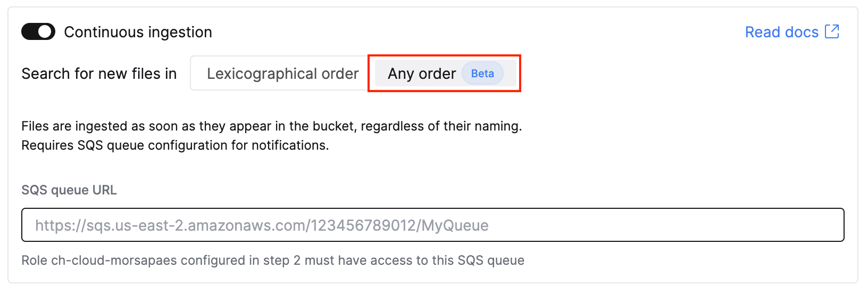Click the "Files are ingested" description line
This screenshot has width=868, height=293.
[x=271, y=126]
